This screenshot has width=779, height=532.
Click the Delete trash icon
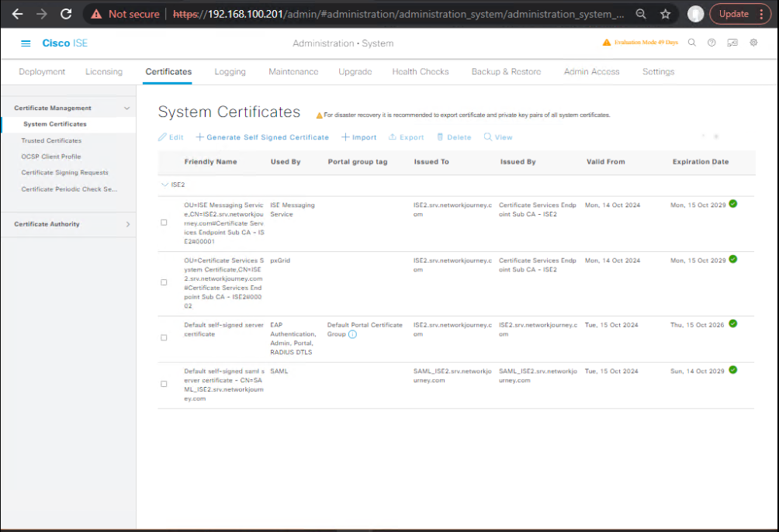point(440,137)
